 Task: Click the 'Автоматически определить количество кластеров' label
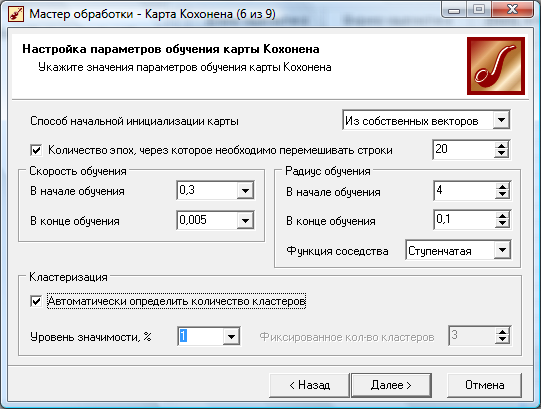point(176,301)
